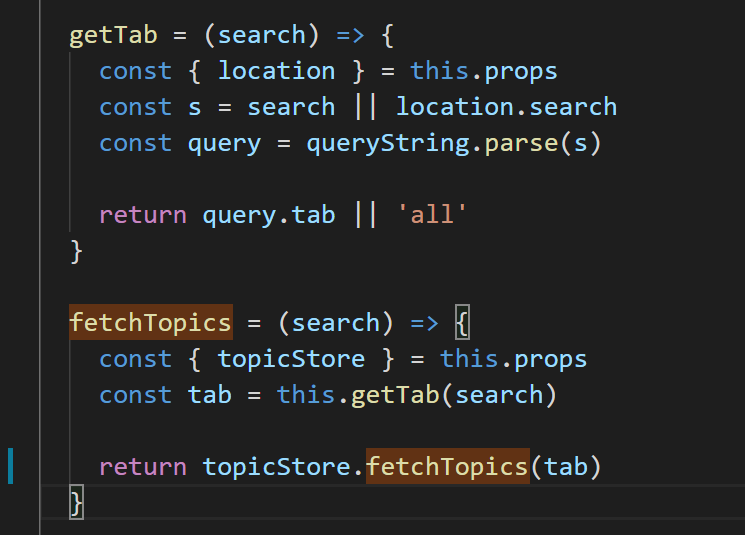The width and height of the screenshot is (745, 535).
Task: Click the search parameter of getTab definition
Action: coord(262,35)
